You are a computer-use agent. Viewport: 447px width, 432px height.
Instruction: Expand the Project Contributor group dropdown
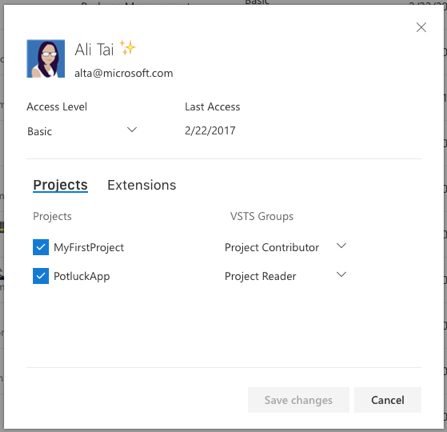[x=286, y=247]
